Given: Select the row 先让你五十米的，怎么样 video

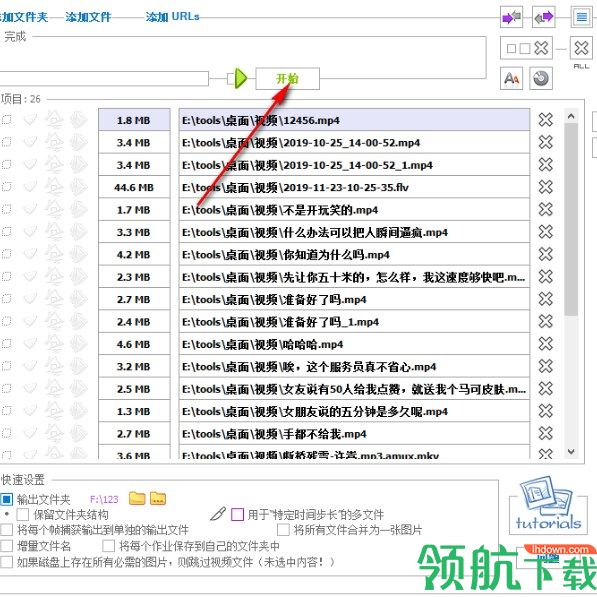Looking at the screenshot, I should coord(354,277).
